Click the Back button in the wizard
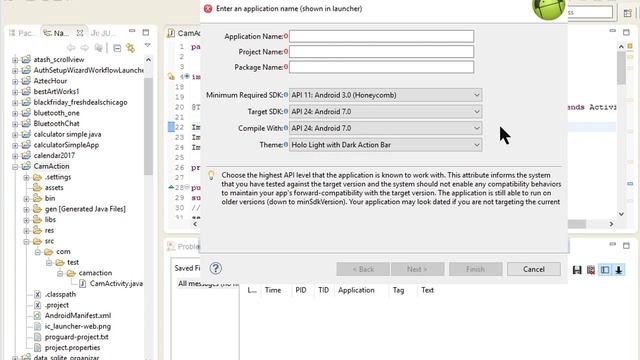This screenshot has height=360, width=640. (x=363, y=269)
